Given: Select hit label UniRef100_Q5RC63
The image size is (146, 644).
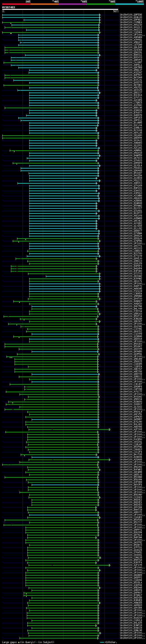Looking at the screenshot, I should [x=131, y=314].
